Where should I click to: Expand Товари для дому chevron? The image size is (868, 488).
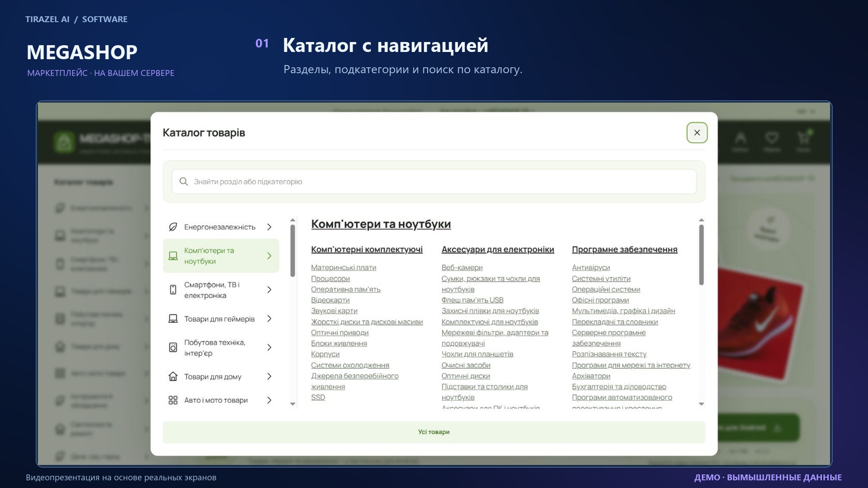pos(269,376)
